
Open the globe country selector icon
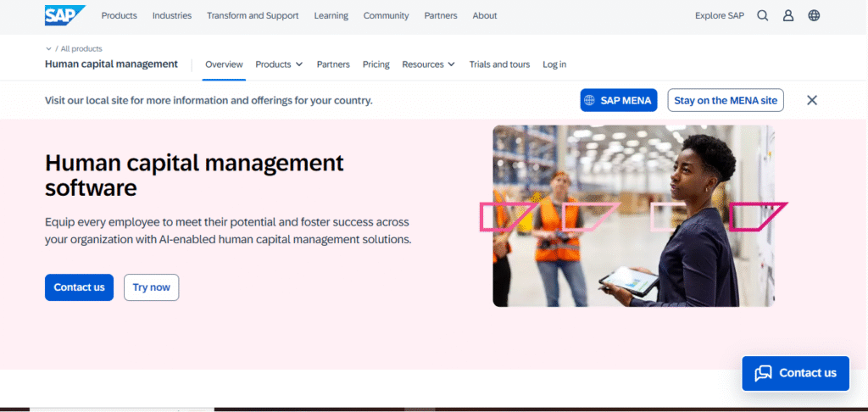(814, 15)
